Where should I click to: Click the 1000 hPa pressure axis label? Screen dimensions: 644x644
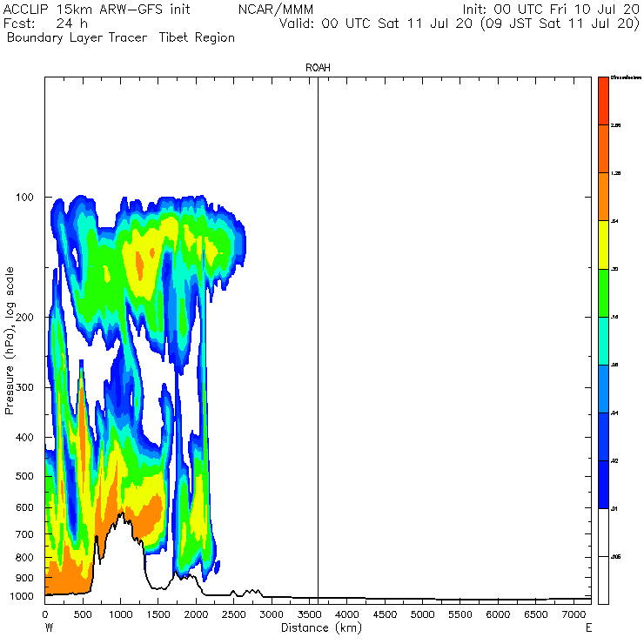22,596
